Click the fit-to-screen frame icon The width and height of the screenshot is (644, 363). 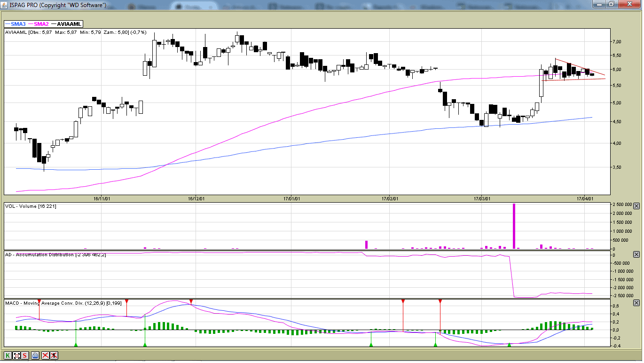[16, 355]
